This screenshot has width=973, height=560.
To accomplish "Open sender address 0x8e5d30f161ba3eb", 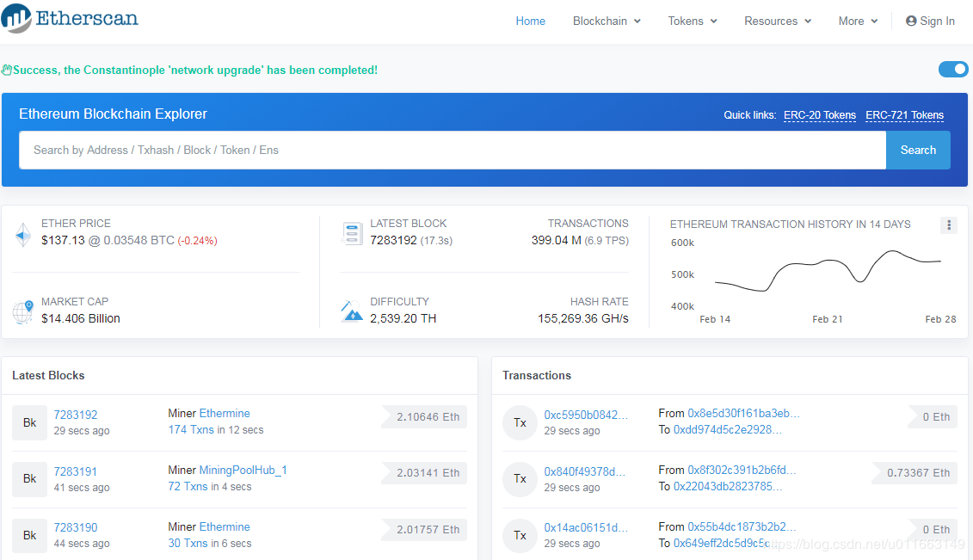I will 743,413.
